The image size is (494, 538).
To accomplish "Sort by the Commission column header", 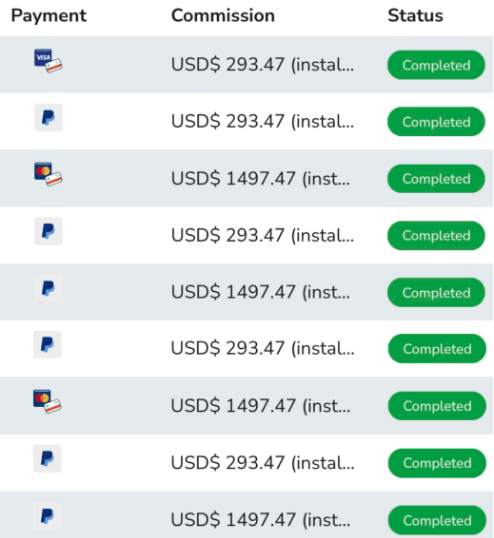I will [x=223, y=16].
